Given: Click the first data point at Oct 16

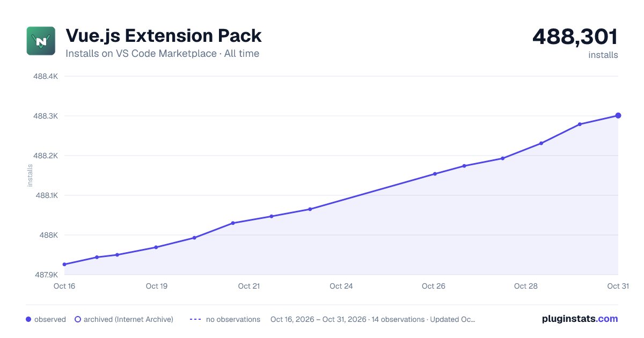Looking at the screenshot, I should [64, 264].
